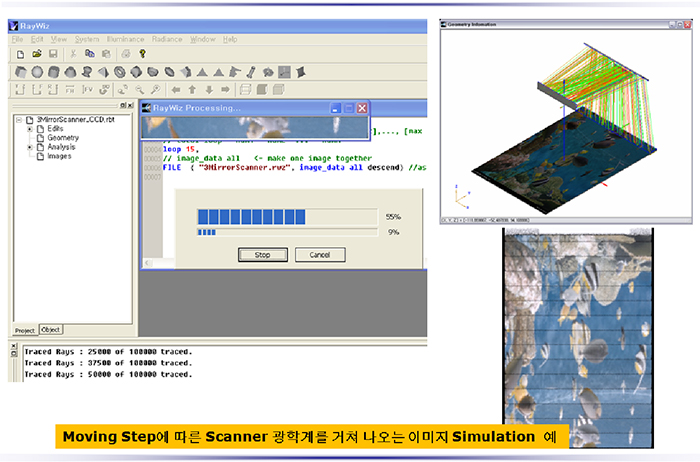This screenshot has width=700, height=462.
Task: Click the up arrow view icon
Action: click(x=192, y=89)
